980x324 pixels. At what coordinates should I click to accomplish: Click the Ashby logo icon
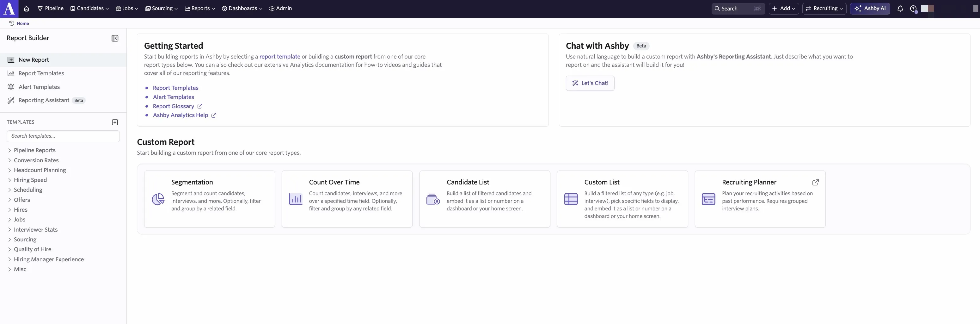click(9, 8)
